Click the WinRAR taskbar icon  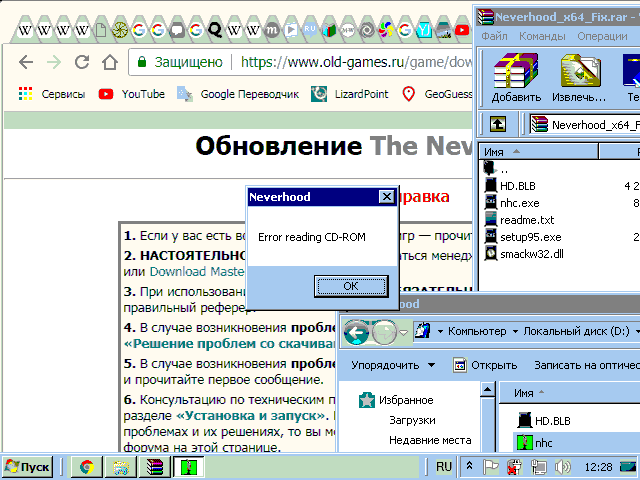tap(155, 467)
